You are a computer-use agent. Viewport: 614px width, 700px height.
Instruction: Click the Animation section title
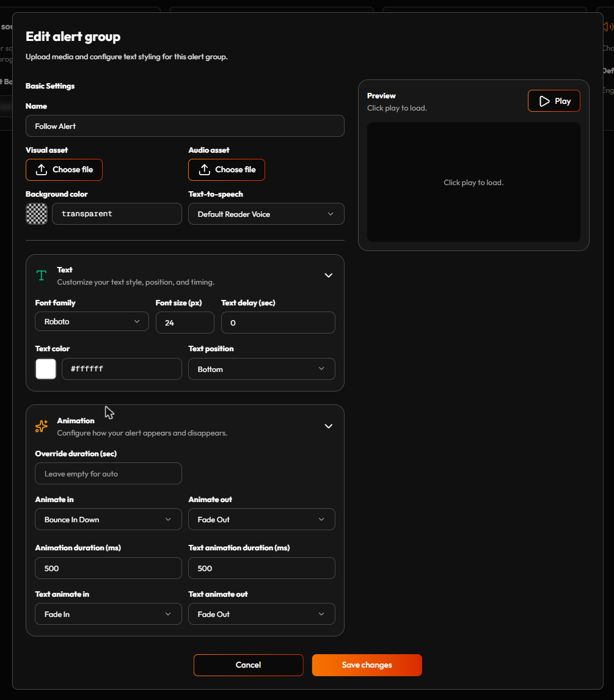point(76,420)
